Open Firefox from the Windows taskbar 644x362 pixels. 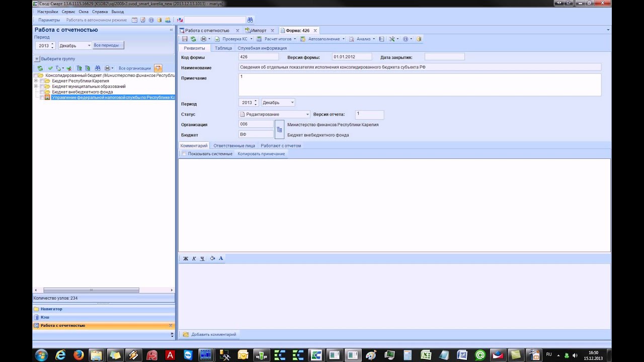[x=78, y=355]
